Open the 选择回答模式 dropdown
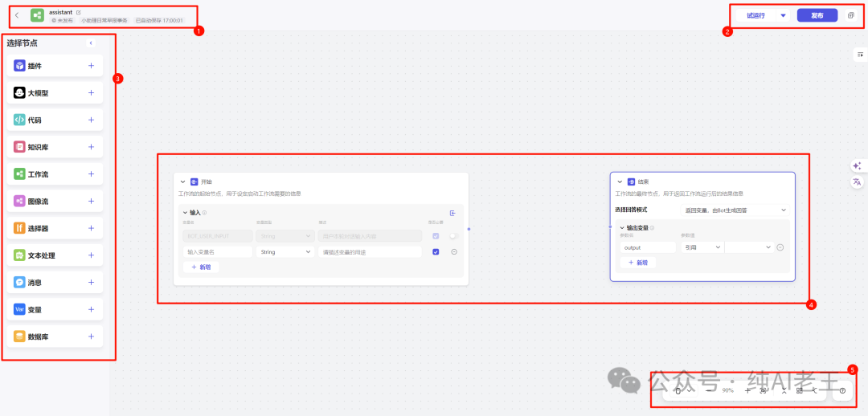 (734, 210)
